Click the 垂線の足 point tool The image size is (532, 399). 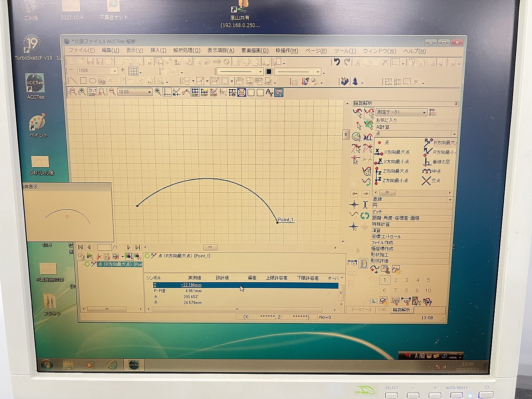coord(436,162)
